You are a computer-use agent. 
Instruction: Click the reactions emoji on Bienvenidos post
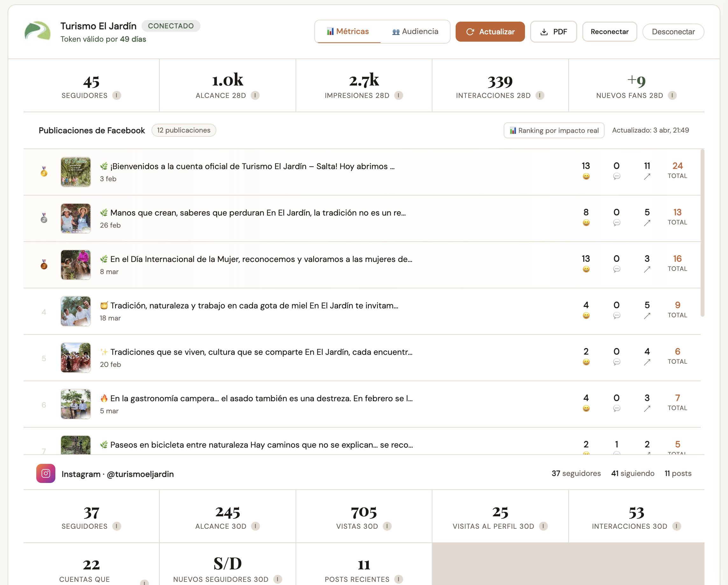(586, 176)
